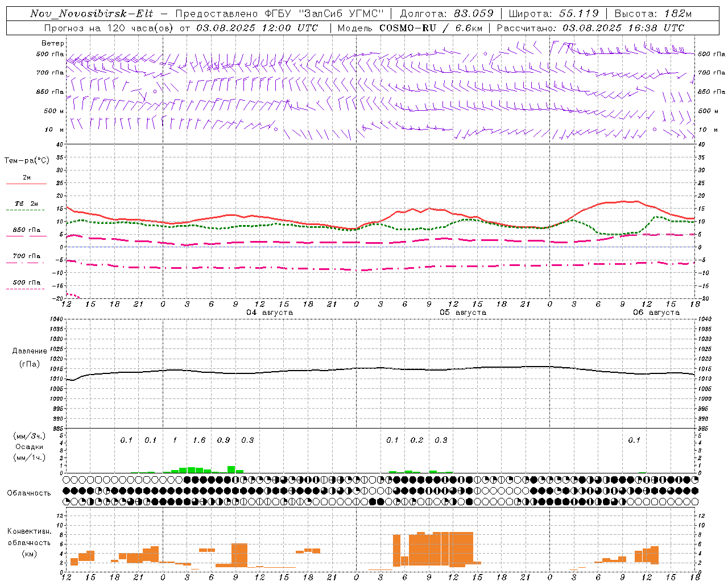Select the Td 2м dew point legend entry

point(27,203)
